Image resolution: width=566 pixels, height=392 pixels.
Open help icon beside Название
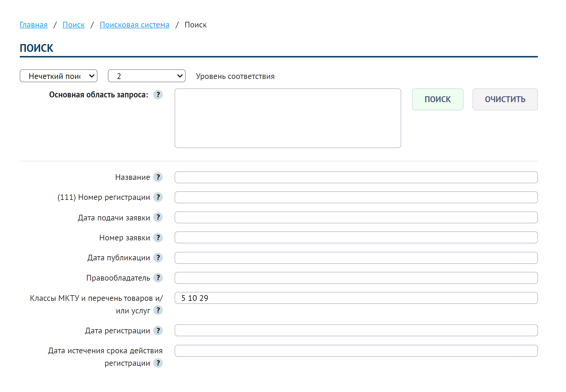[x=158, y=177]
